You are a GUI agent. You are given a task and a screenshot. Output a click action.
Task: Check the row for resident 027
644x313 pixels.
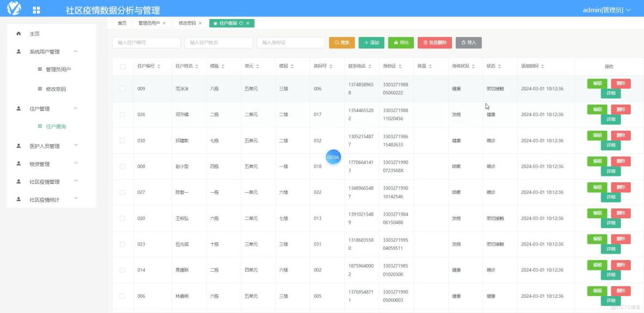click(x=122, y=192)
